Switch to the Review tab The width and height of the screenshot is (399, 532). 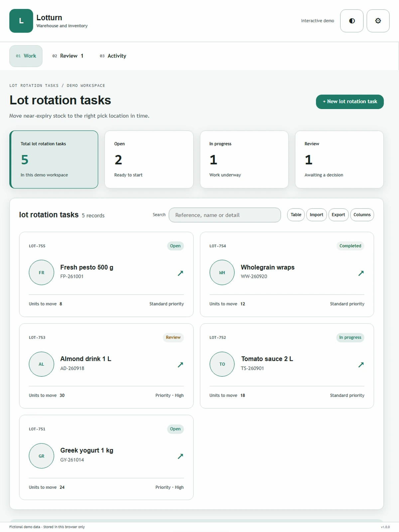point(68,56)
